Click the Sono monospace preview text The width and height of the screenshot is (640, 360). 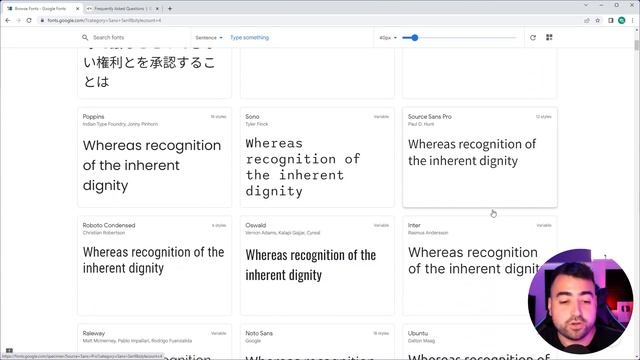(x=303, y=167)
